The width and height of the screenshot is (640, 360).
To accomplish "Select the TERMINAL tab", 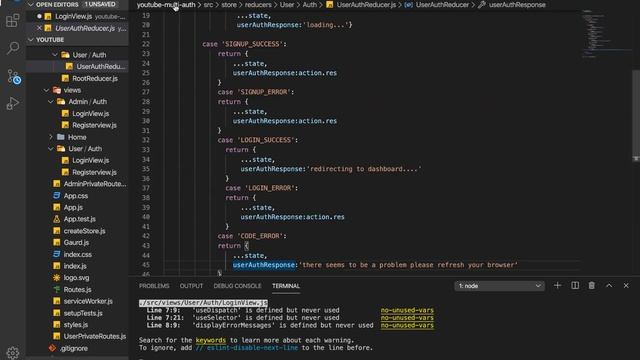I will click(286, 286).
